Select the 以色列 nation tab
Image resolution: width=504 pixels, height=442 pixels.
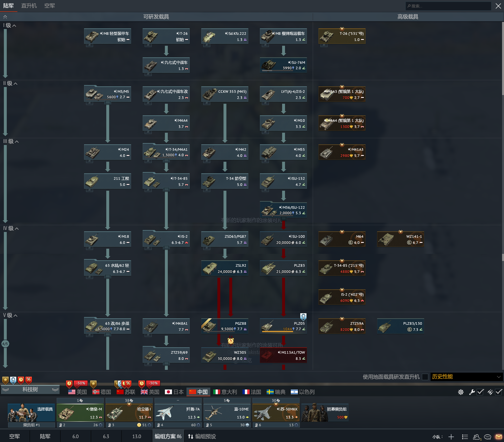click(x=303, y=392)
